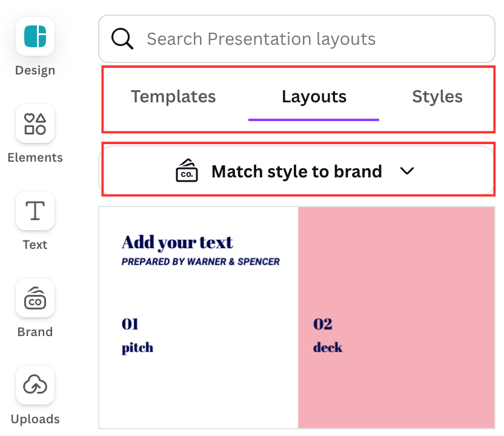Click the brand kit icon beside Match style
504x436 pixels.
tap(187, 171)
